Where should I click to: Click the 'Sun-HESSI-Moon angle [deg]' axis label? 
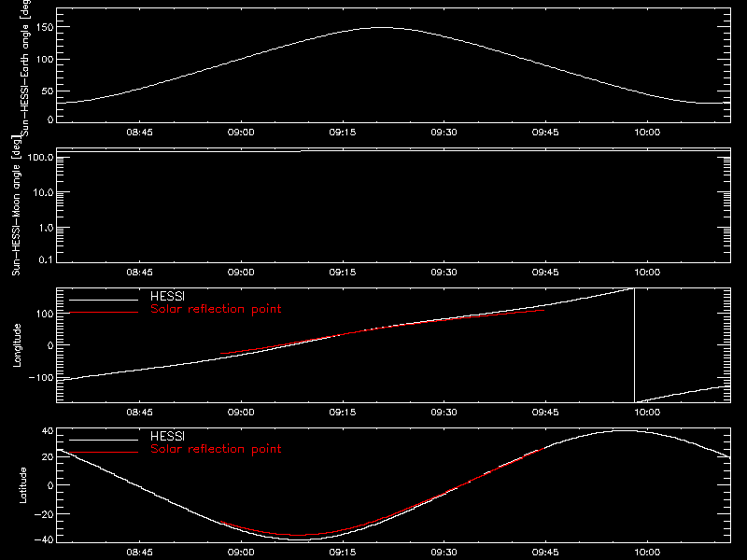pyautogui.click(x=16, y=205)
